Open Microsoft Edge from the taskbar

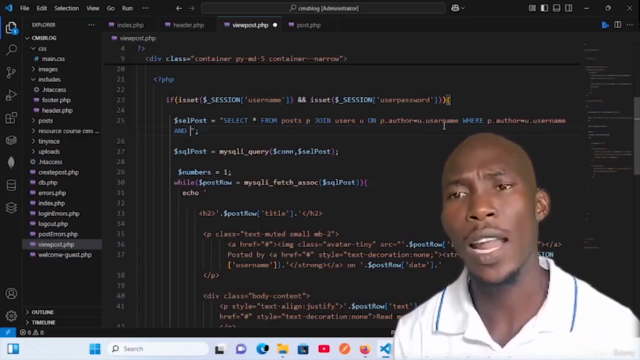point(262,349)
